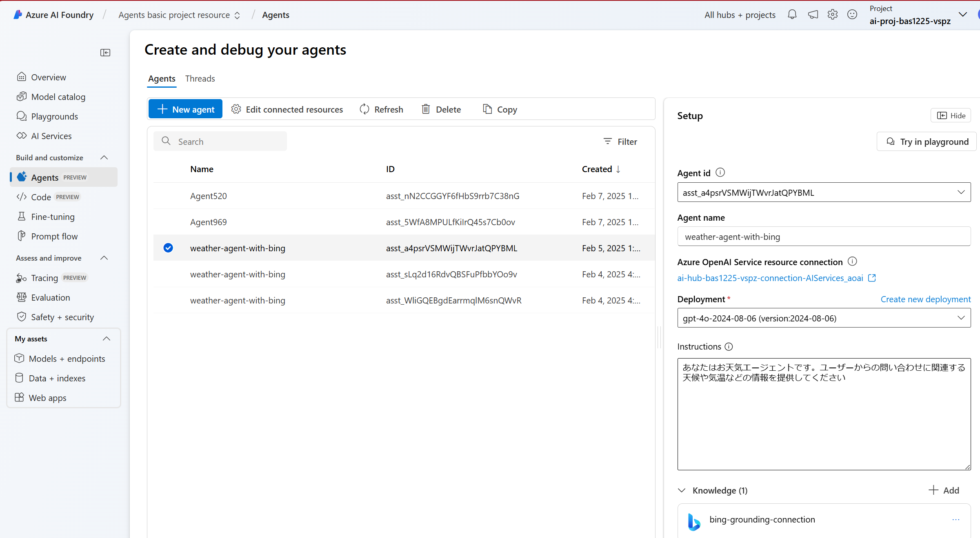Click the Instructions text area
Image resolution: width=980 pixels, height=538 pixels.
[x=824, y=414]
